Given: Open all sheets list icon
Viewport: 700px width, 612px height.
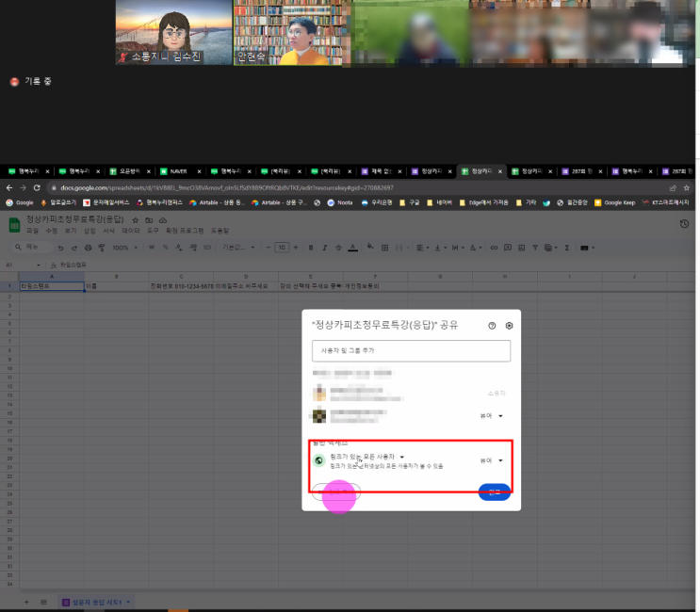Looking at the screenshot, I should 43,603.
